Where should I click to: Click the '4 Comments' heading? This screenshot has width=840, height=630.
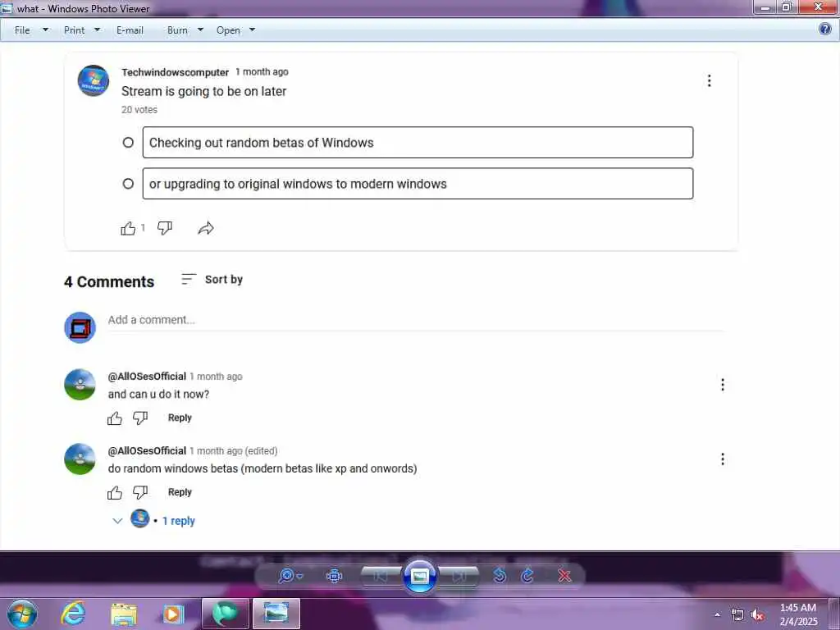[x=109, y=282]
